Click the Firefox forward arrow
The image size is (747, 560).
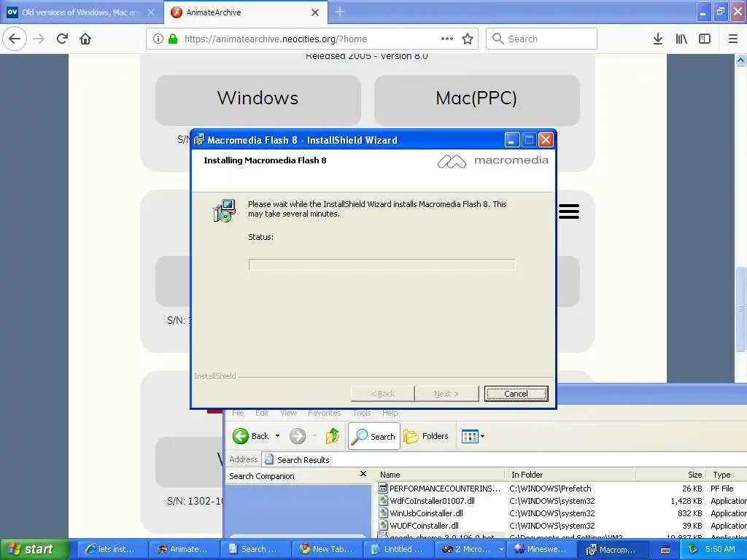(39, 39)
